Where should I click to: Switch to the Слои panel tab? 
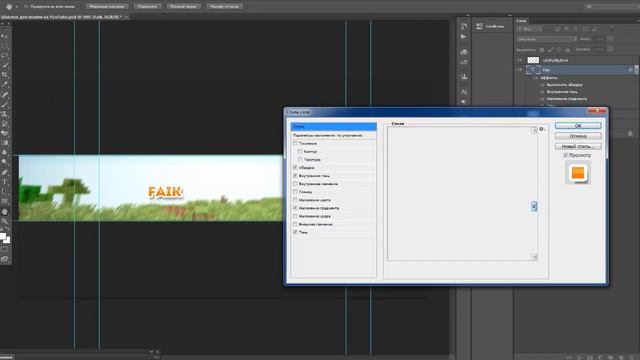coord(521,20)
